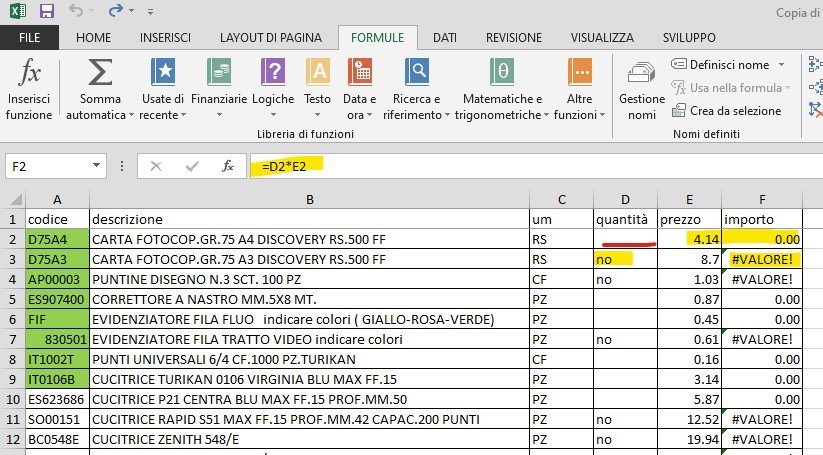Cancel the formula entry with the X
The width and height of the screenshot is (823, 455).
[x=155, y=166]
